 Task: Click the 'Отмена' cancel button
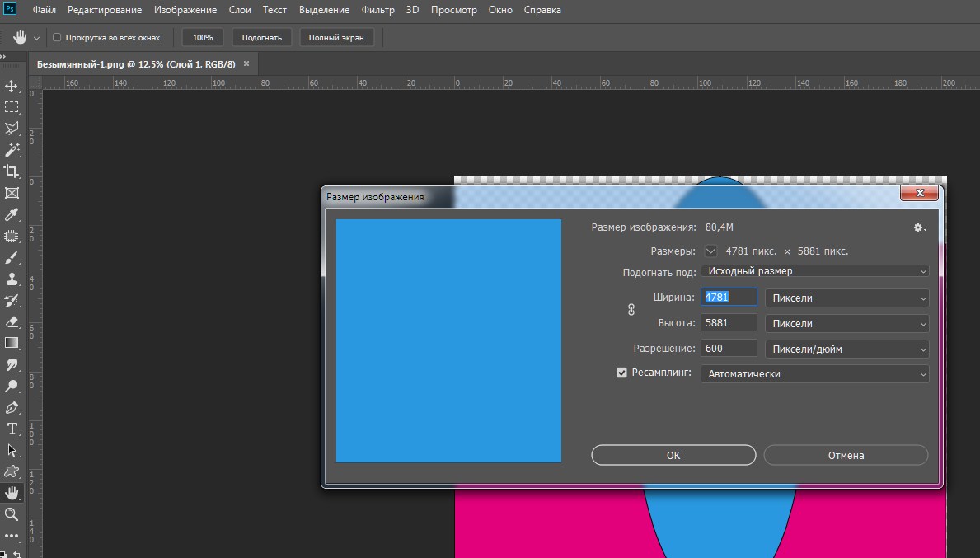pyautogui.click(x=846, y=456)
